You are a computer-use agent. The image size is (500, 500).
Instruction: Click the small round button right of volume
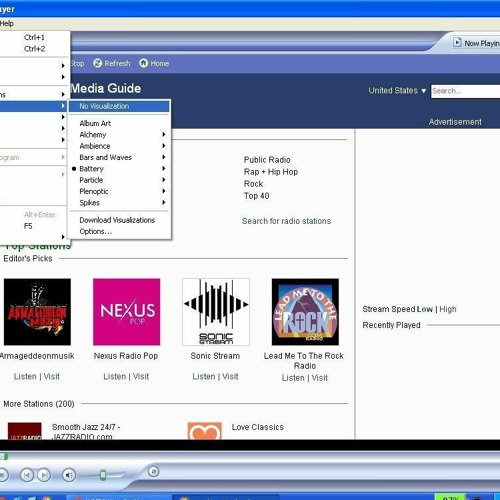(153, 472)
